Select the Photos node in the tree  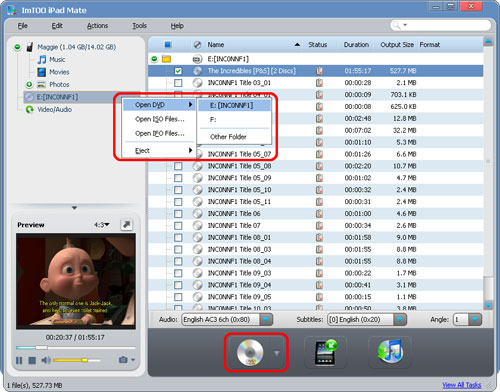(x=59, y=85)
